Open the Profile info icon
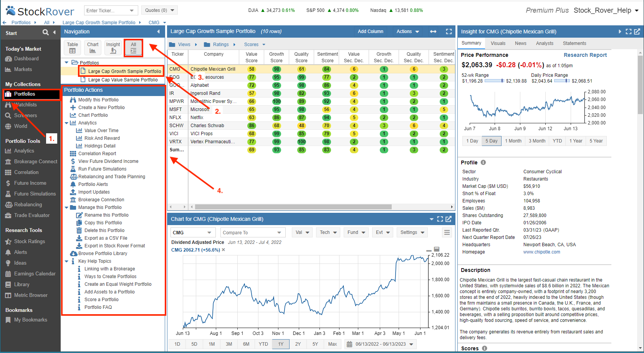The image size is (644, 353). [x=483, y=162]
